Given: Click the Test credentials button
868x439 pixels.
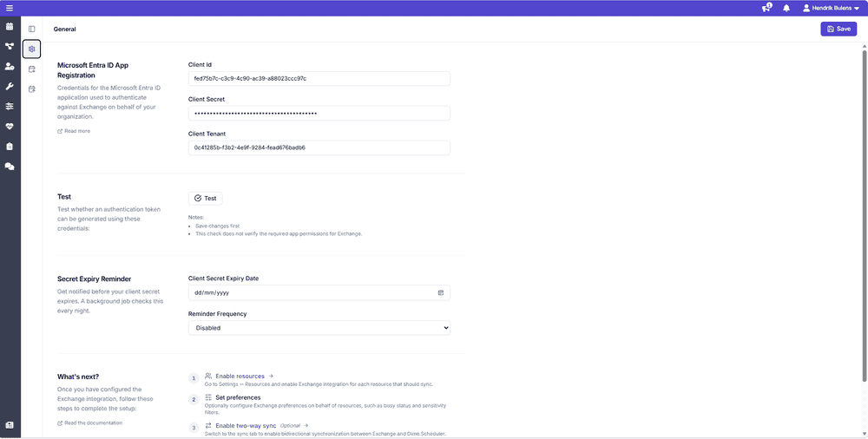Looking at the screenshot, I should click(206, 198).
